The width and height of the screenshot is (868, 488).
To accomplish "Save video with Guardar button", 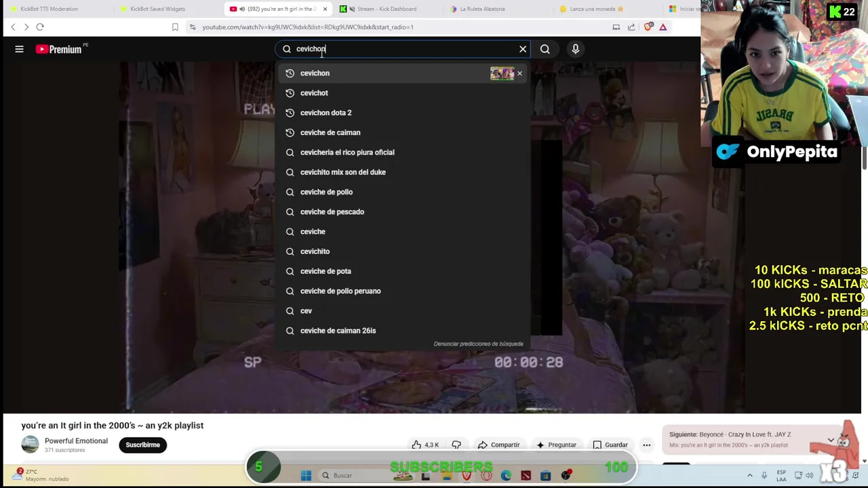I will click(610, 445).
